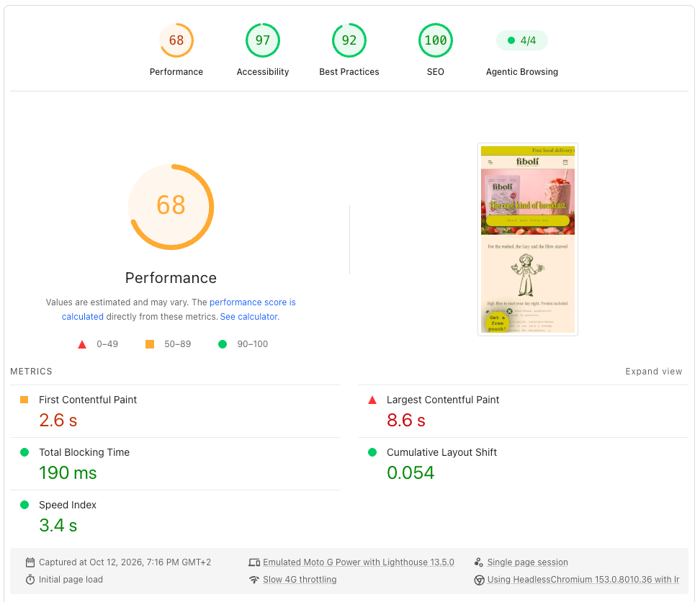Click the 0–49 legend range text
The width and height of the screenshot is (700, 602).
[x=107, y=344]
